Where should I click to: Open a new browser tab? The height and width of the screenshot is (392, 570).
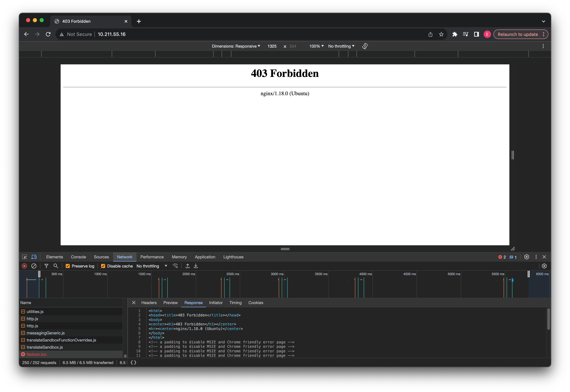139,21
